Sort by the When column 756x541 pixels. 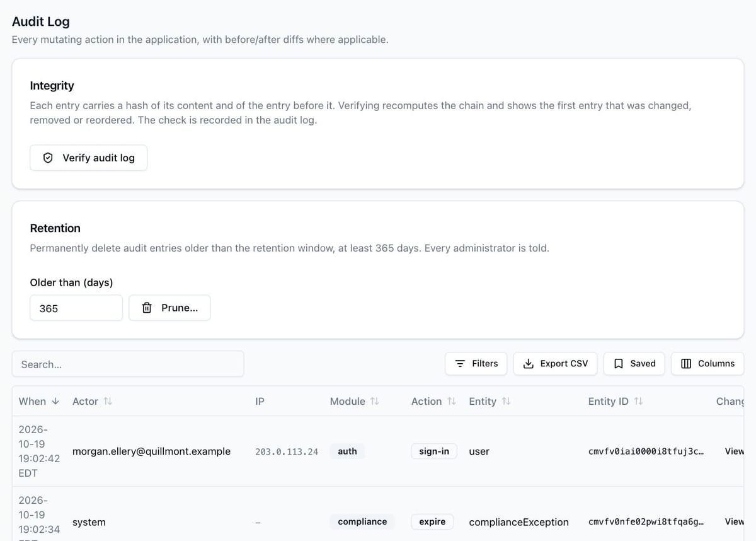coord(39,401)
